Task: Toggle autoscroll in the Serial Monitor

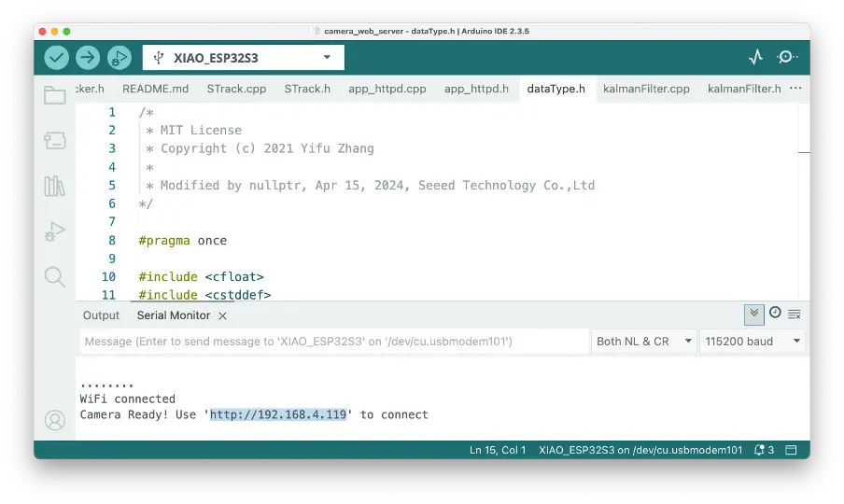Action: (753, 314)
